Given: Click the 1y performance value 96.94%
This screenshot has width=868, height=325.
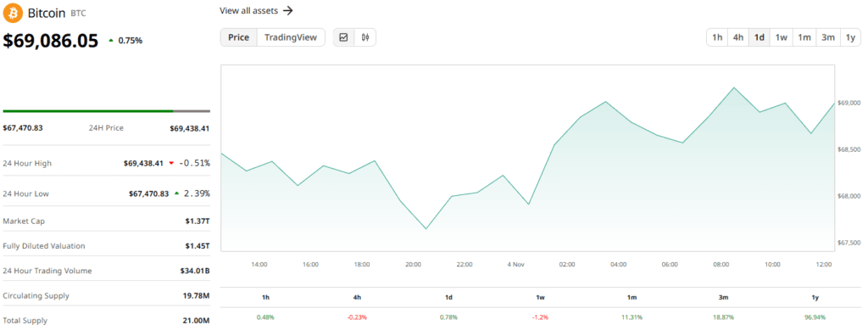Looking at the screenshot, I should point(815,317).
